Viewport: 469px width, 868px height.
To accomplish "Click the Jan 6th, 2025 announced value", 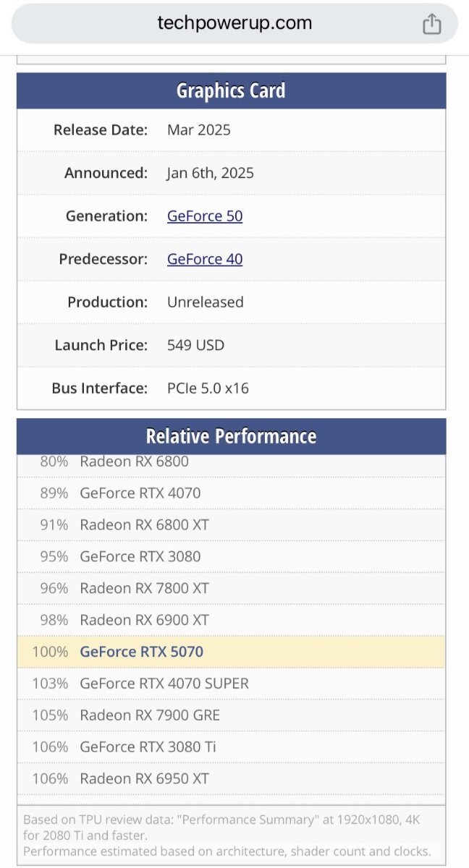I will coord(211,173).
